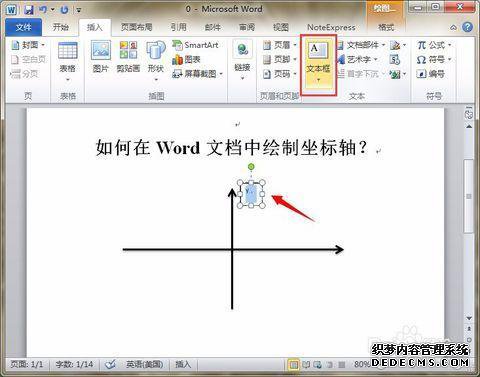Open the 剪贴画 clip art tool
Screen dimensions: 480x377
tap(128, 50)
